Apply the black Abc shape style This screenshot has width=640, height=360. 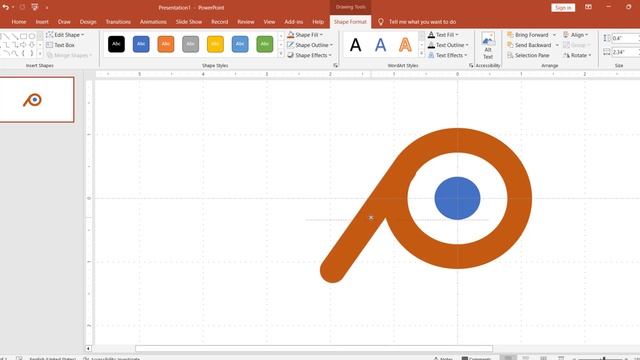point(116,44)
